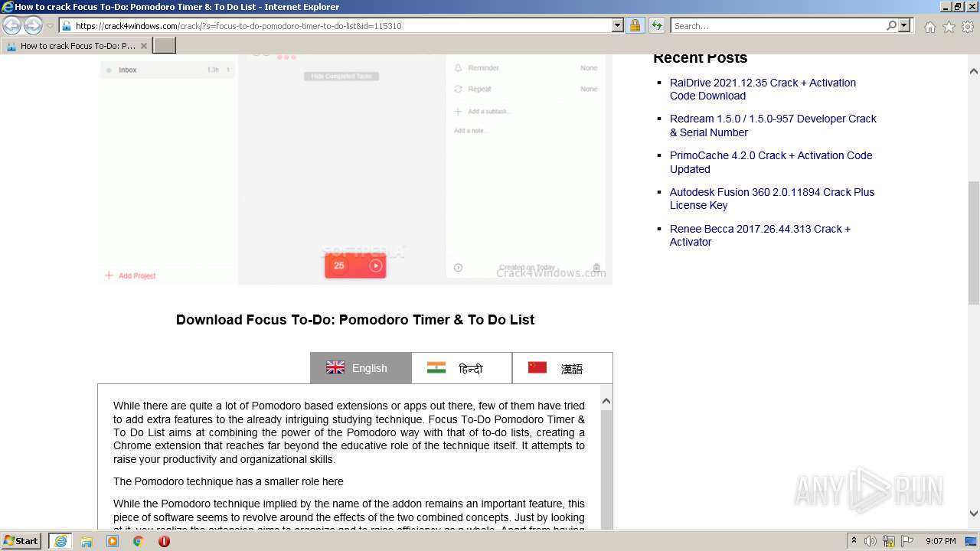Click the Refresh page icon

[656, 25]
